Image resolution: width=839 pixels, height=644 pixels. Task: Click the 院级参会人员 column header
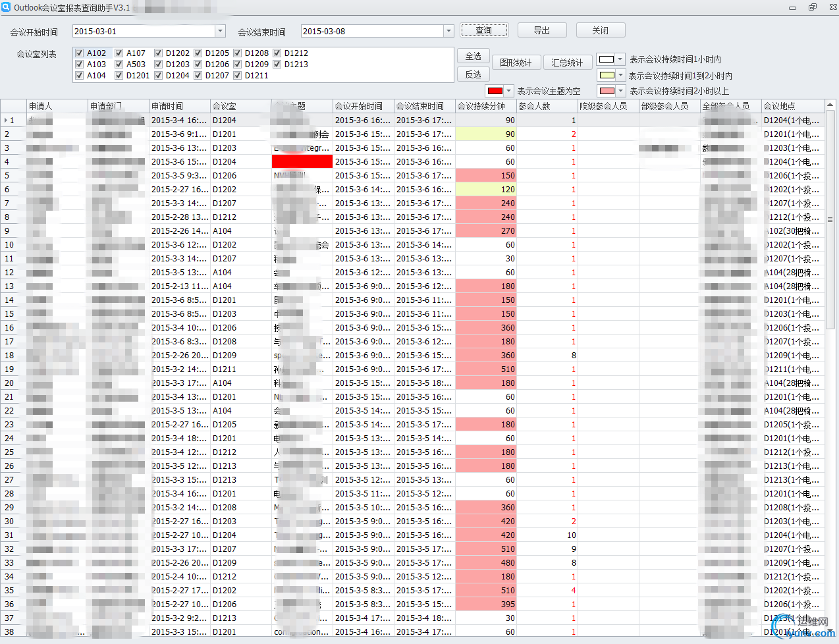[x=609, y=106]
